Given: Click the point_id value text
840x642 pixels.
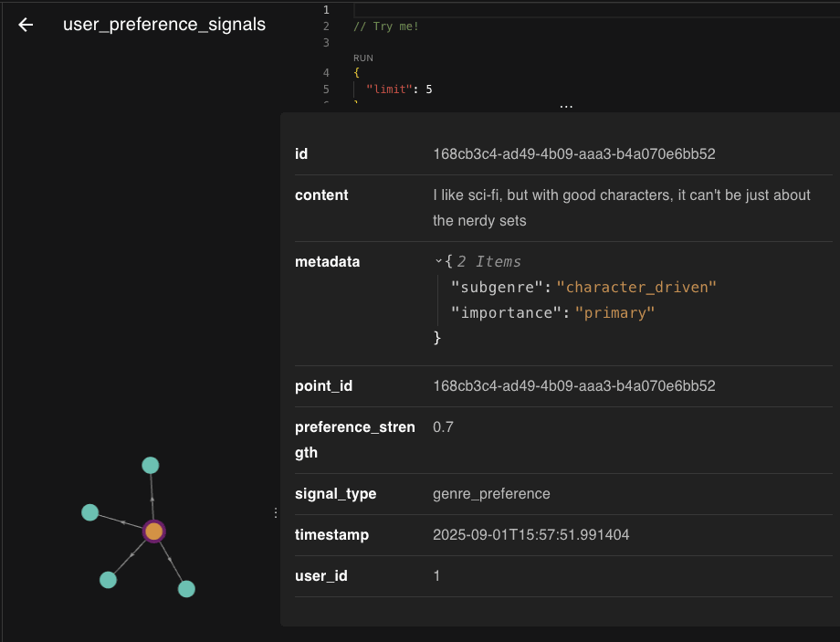Looking at the screenshot, I should 573,386.
